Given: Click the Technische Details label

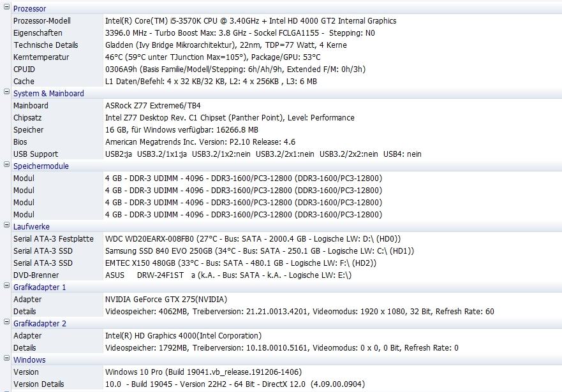Looking at the screenshot, I should tap(45, 45).
